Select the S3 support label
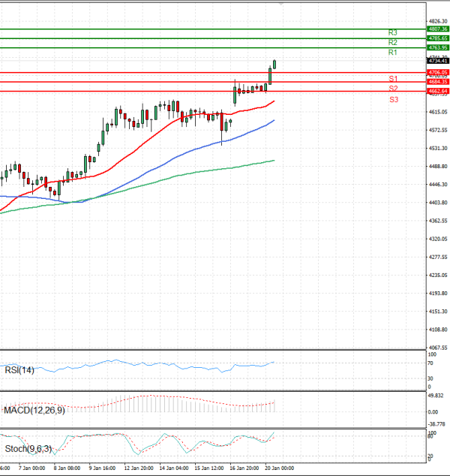Viewport: 450px width, 476px height. pos(393,100)
